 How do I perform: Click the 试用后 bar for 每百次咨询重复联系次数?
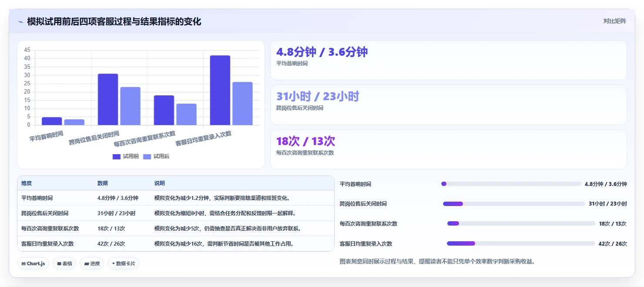pos(187,115)
